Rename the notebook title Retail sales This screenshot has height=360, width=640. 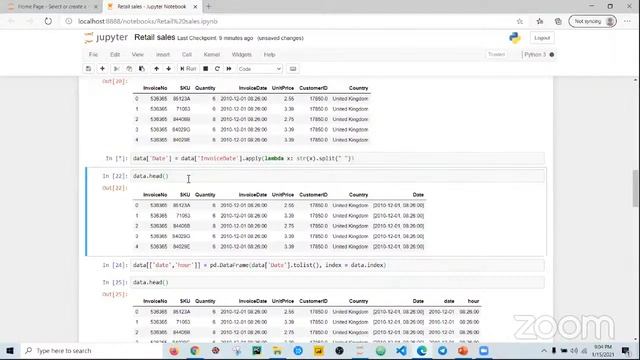click(x=155, y=38)
